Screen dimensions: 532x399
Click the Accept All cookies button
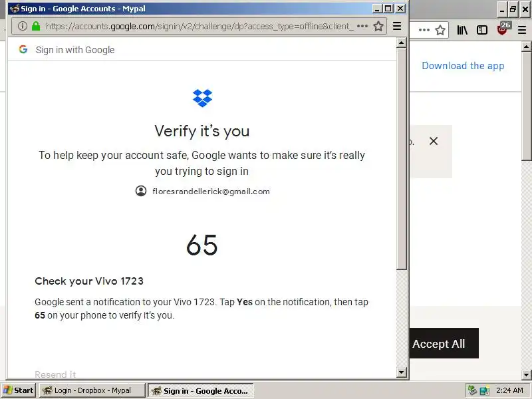pyautogui.click(x=444, y=343)
